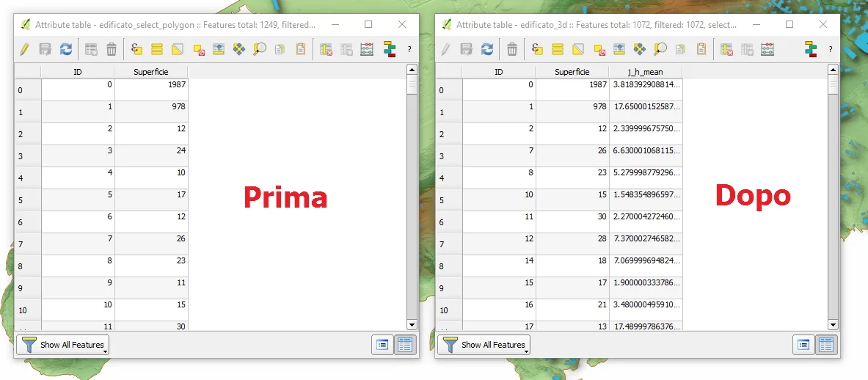868x380 pixels.
Task: Zoom map to selected rows, edificato_select_polygon window
Action: pos(259,49)
